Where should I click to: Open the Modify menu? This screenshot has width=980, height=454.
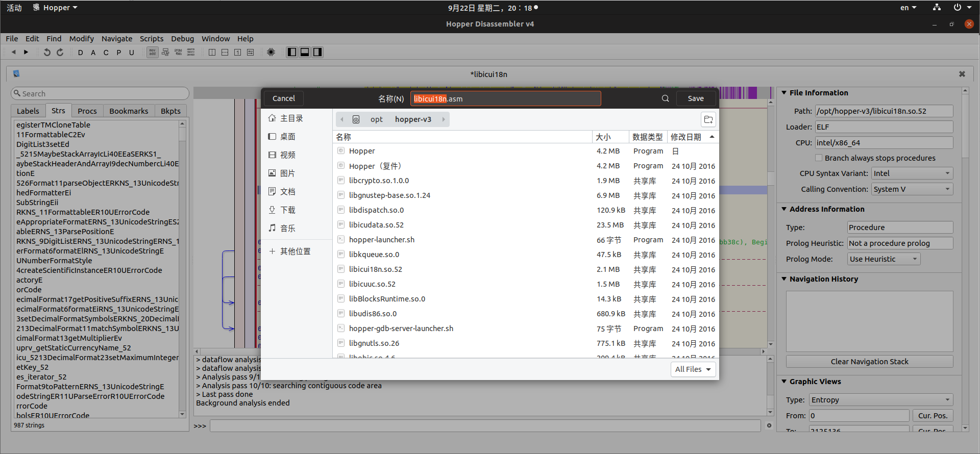coord(82,39)
